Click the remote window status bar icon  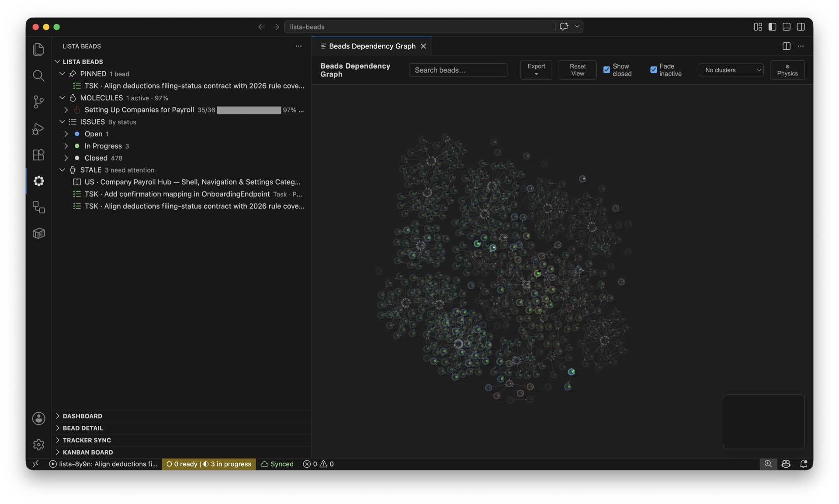tap(35, 464)
